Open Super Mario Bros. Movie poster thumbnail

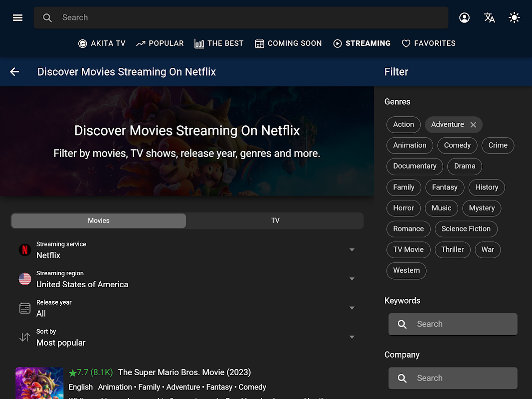coord(39,383)
